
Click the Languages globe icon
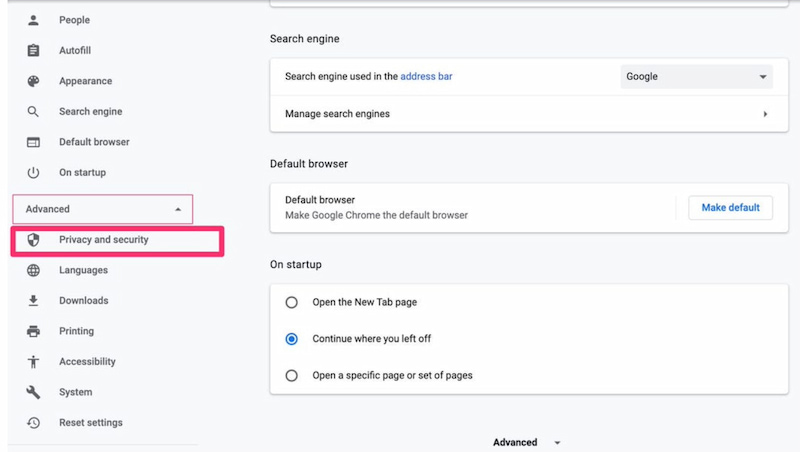(34, 270)
